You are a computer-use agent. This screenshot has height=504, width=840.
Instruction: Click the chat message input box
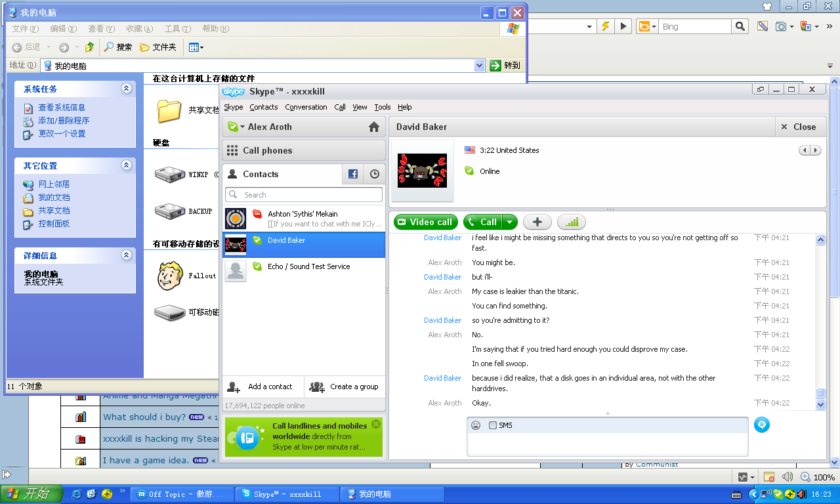(608, 444)
